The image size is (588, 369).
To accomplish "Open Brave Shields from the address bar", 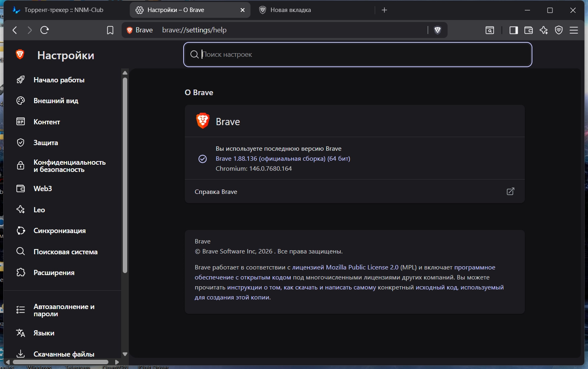I will pos(438,30).
